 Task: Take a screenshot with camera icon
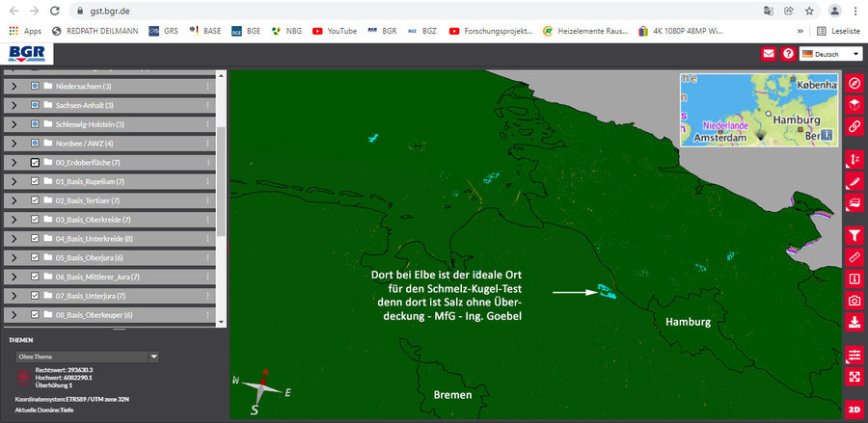(x=854, y=301)
